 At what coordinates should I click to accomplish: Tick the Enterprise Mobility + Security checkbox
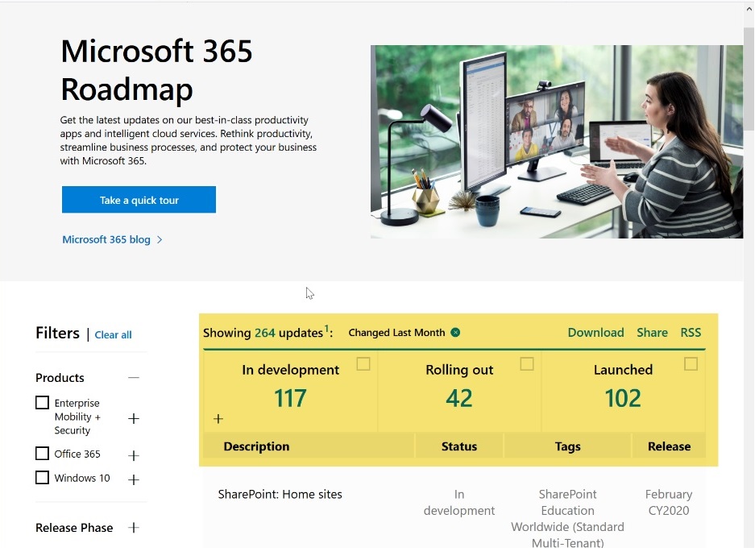point(43,403)
